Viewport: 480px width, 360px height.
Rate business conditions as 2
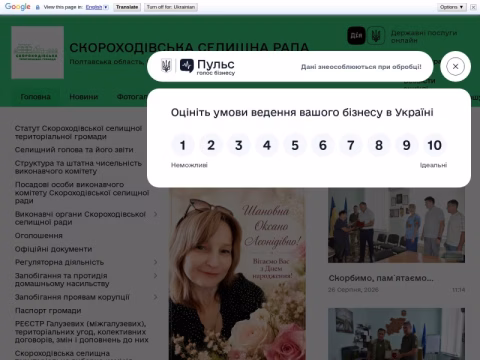[211, 145]
